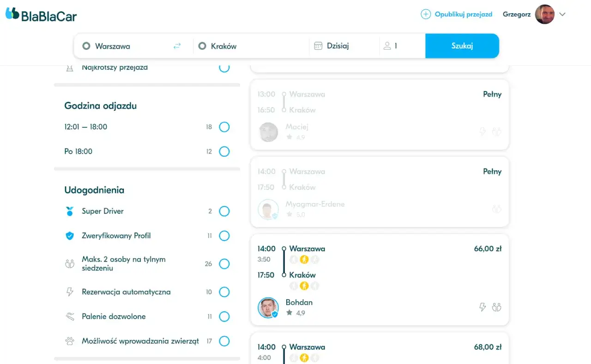Open the Dzisiaj date picker

coord(344,46)
